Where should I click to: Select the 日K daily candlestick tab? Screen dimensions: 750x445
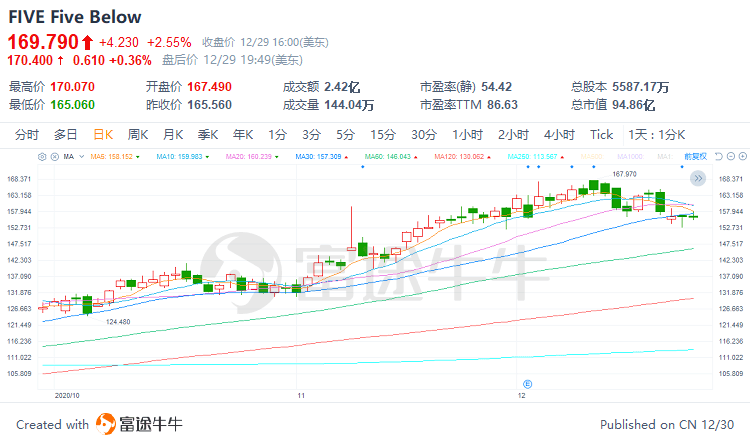103,135
